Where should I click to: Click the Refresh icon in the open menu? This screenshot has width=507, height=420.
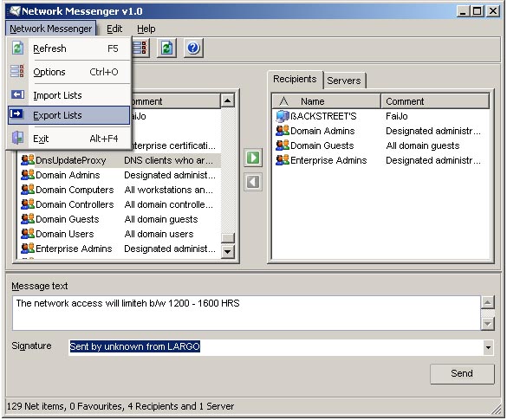[18, 48]
